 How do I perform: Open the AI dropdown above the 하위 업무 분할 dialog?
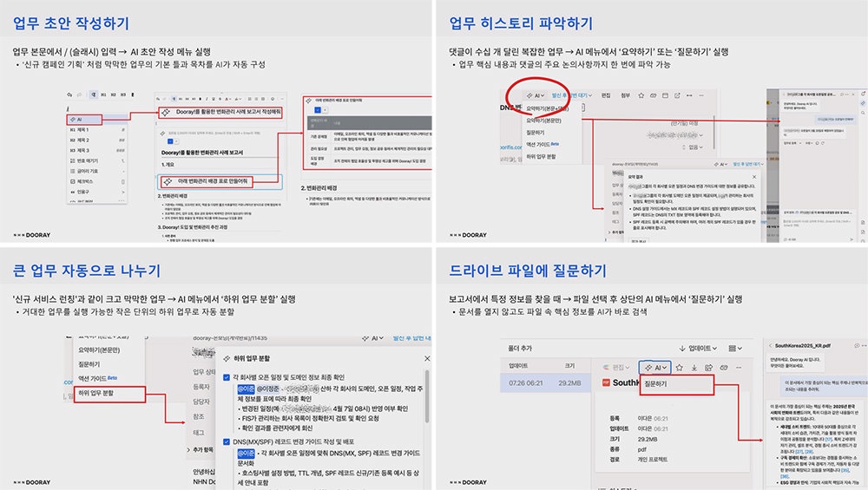coord(373,338)
